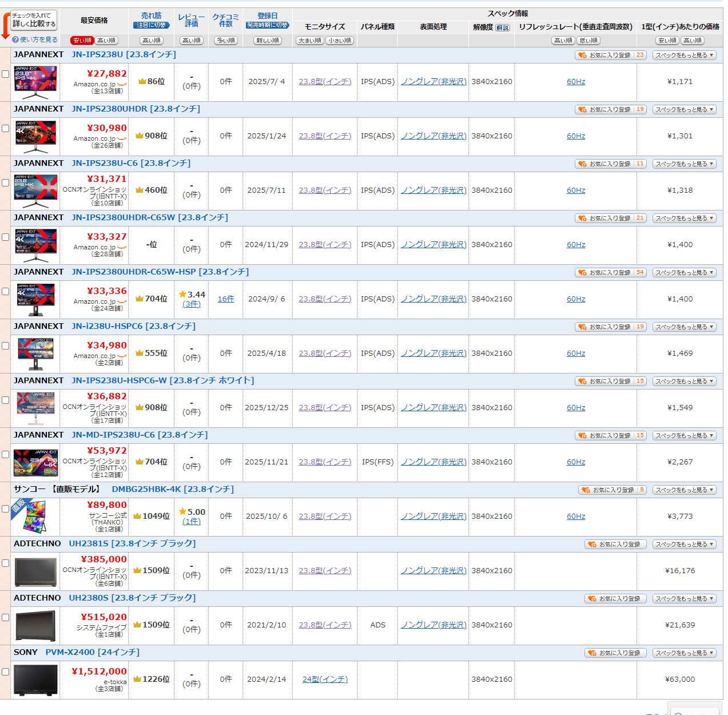Check the box for JN-IPS238U row
This screenshot has width=728, height=715.
tap(5, 74)
